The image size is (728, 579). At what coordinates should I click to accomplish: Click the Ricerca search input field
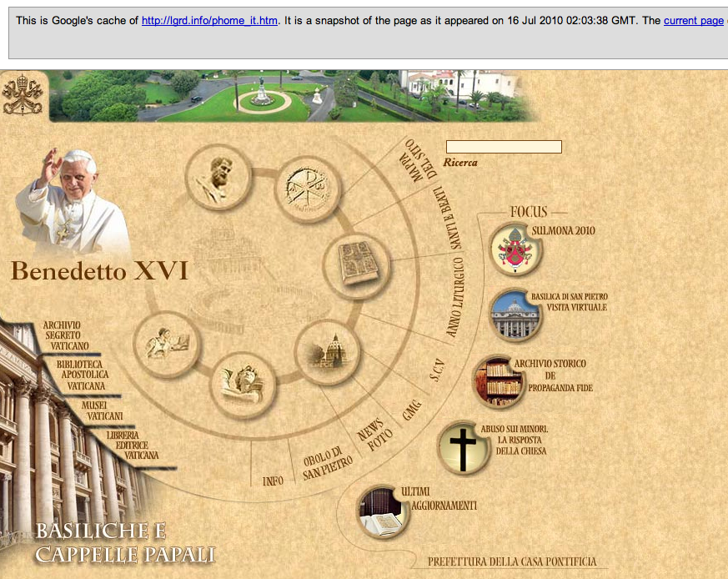tap(504, 147)
